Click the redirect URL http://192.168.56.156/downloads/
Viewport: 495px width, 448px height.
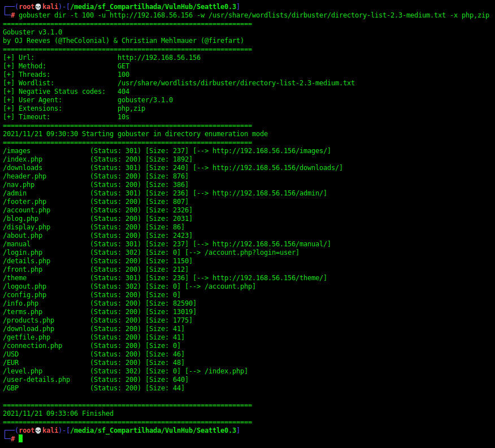[x=276, y=168]
